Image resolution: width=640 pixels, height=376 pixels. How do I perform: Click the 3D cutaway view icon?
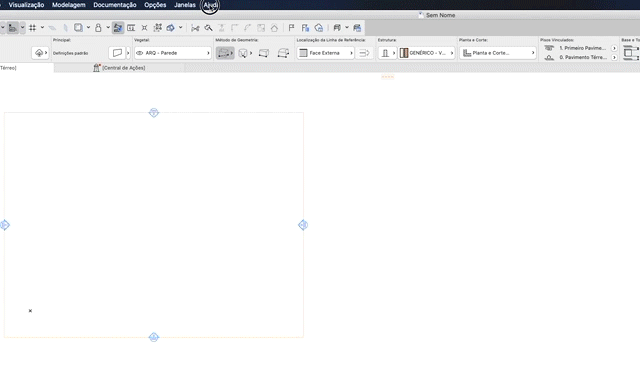(171, 28)
